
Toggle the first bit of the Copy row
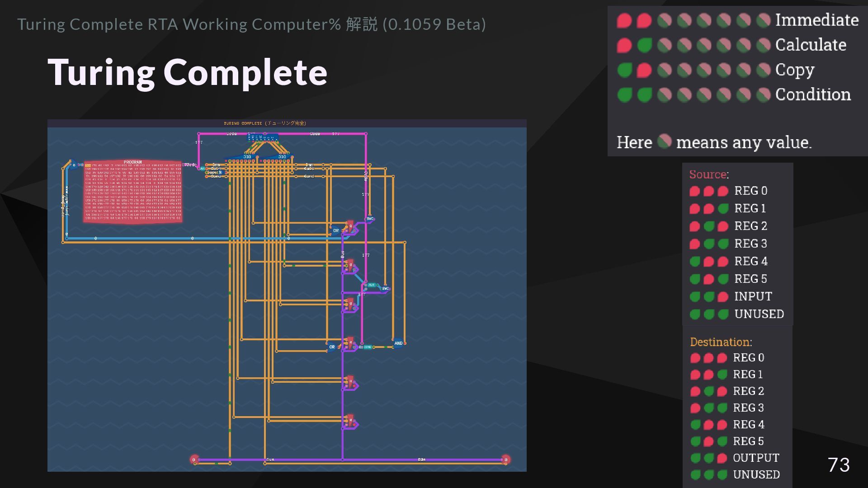click(x=624, y=70)
